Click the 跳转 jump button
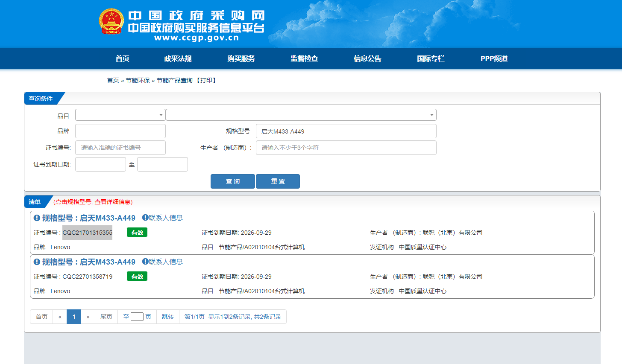622x364 pixels. tap(168, 317)
